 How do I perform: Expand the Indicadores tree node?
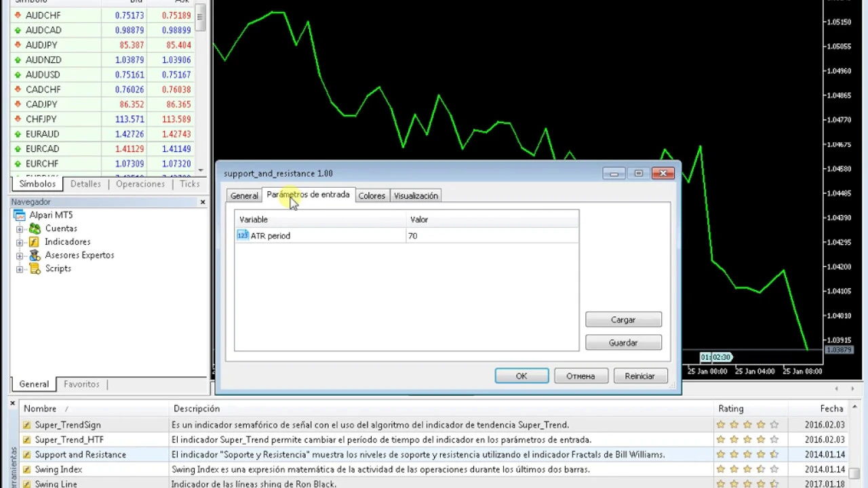pyautogui.click(x=20, y=242)
